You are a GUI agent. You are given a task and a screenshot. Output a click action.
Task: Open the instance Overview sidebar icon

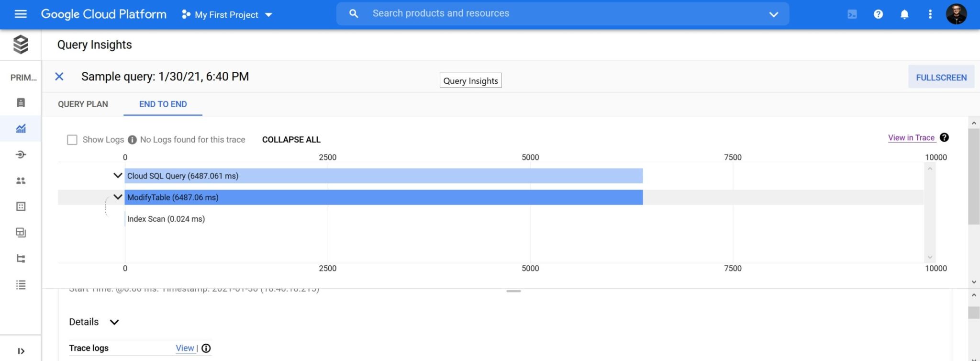click(21, 102)
